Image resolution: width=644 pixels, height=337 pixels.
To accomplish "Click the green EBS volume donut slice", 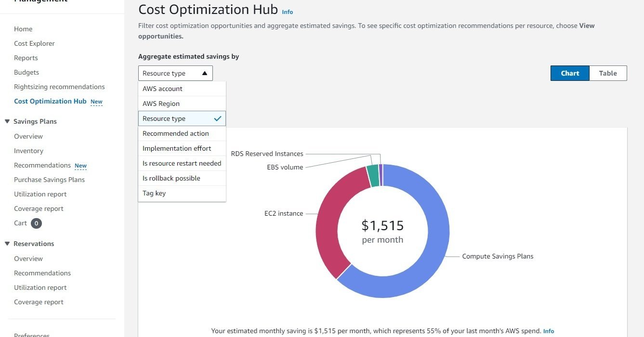I will (x=373, y=176).
